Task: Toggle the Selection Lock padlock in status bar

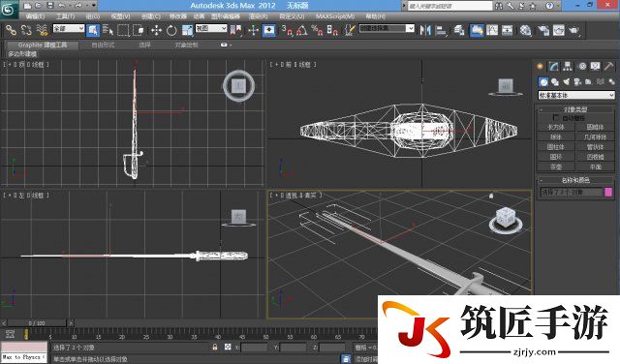Action: tap(215, 347)
